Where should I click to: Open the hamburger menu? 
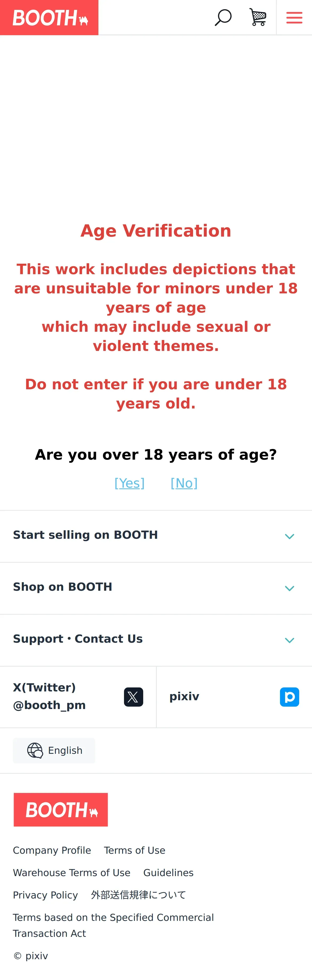click(294, 18)
